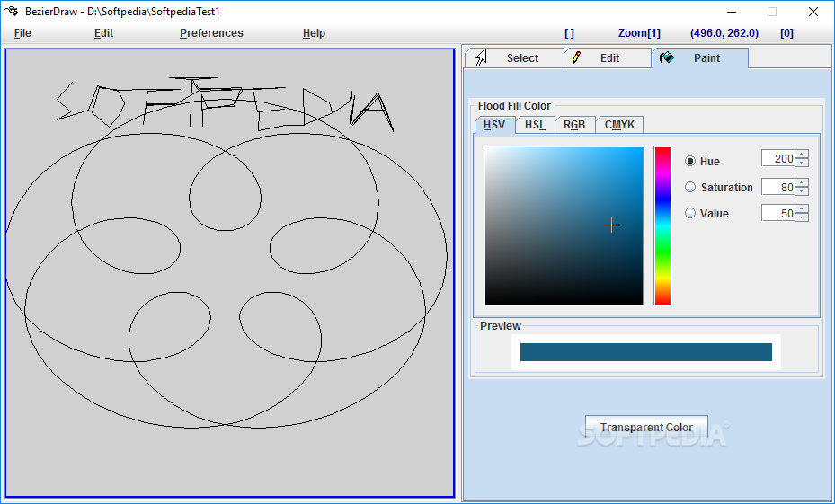The height and width of the screenshot is (504, 835).
Task: Switch to the HSV color tab
Action: 494,125
